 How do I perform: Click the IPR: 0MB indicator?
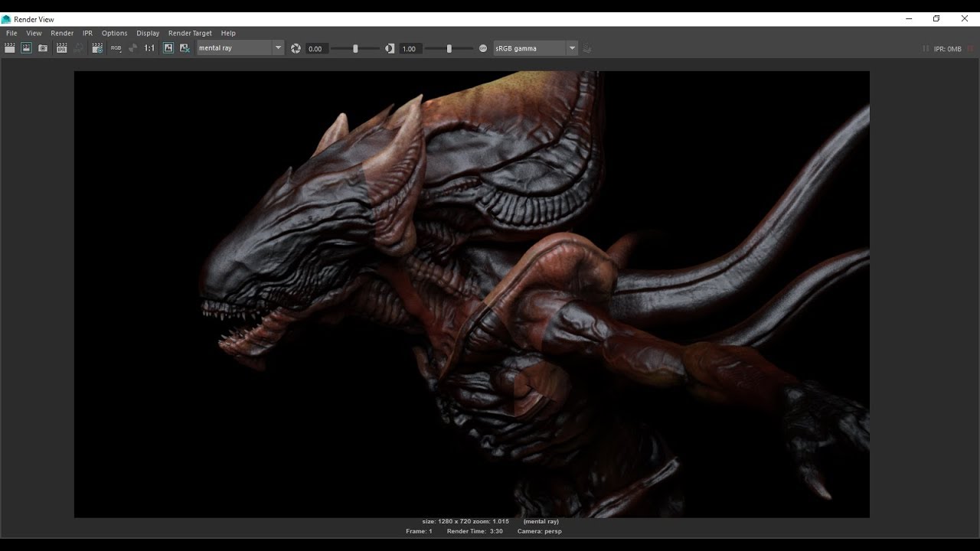(947, 49)
